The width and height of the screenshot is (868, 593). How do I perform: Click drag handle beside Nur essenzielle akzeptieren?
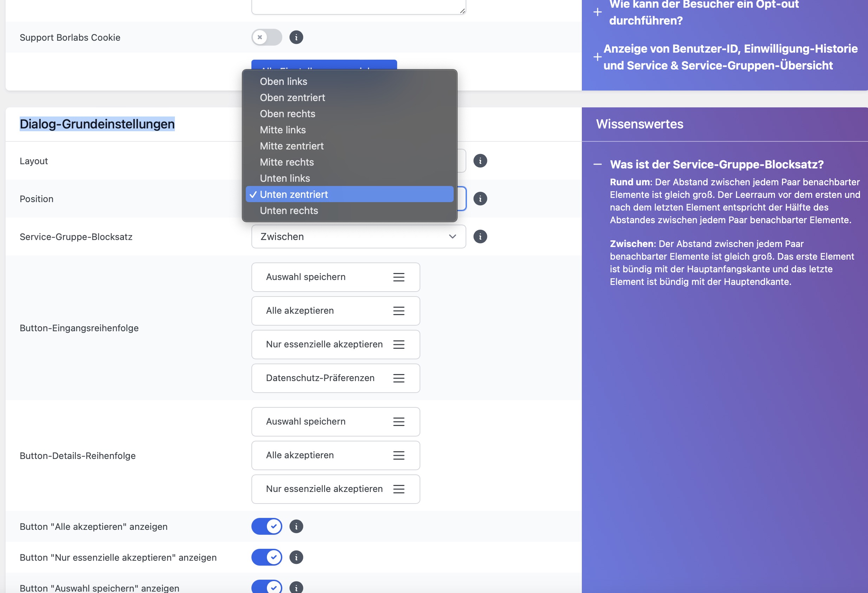(399, 345)
